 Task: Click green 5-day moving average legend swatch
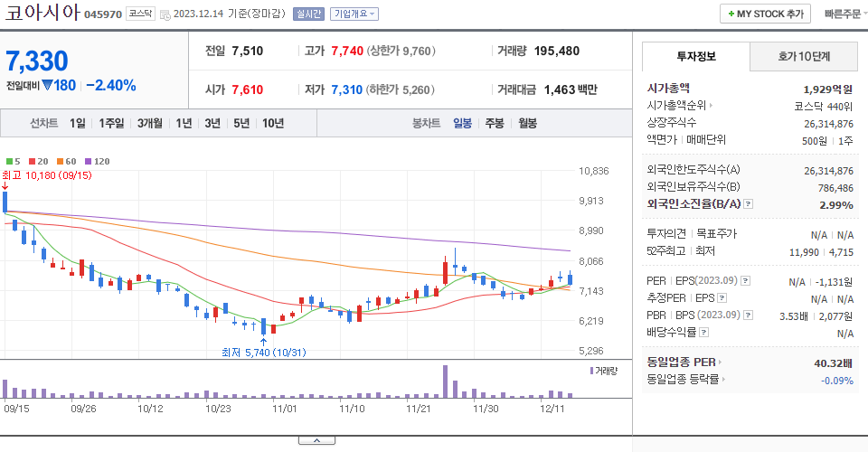click(9, 162)
